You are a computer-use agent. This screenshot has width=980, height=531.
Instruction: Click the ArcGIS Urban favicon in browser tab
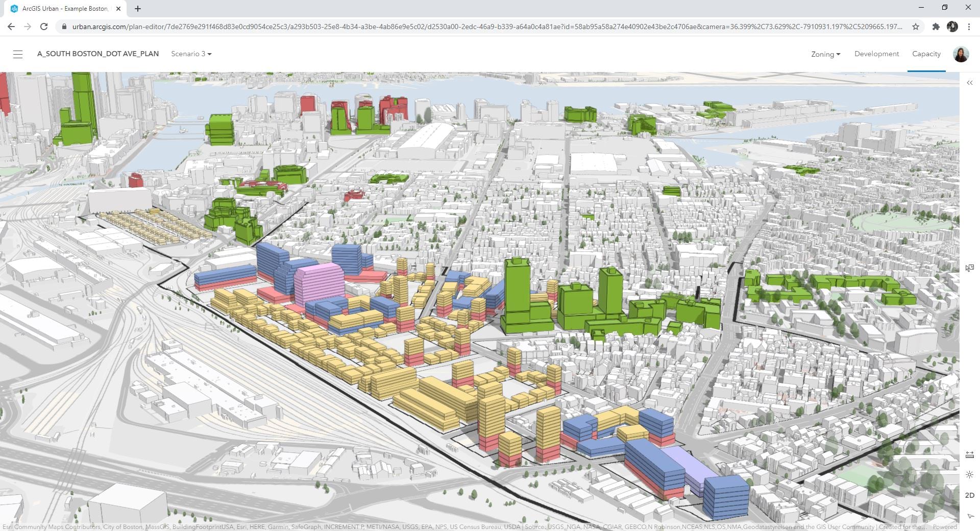[15, 8]
